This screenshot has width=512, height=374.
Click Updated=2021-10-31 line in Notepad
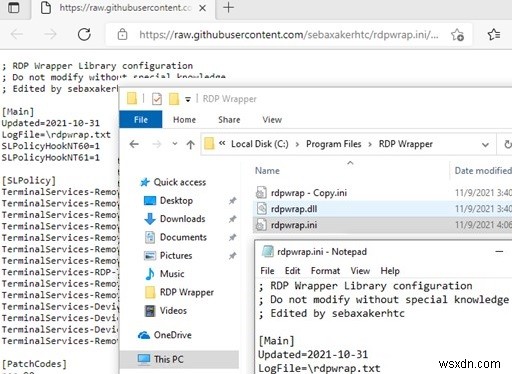(x=313, y=354)
